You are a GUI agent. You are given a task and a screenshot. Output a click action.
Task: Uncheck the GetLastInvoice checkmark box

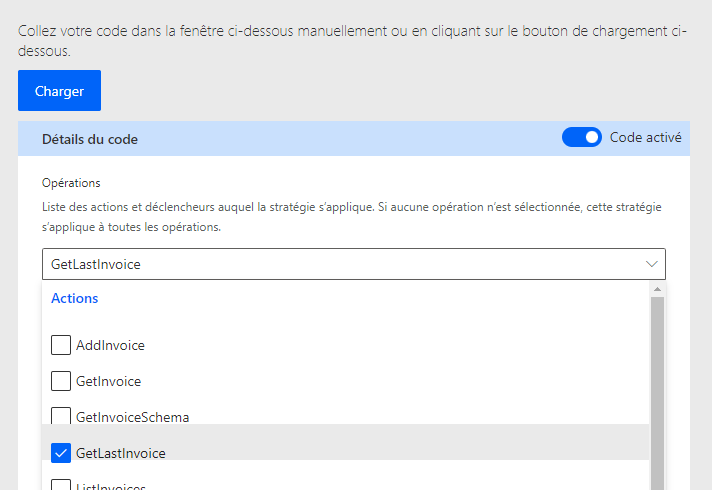click(61, 453)
